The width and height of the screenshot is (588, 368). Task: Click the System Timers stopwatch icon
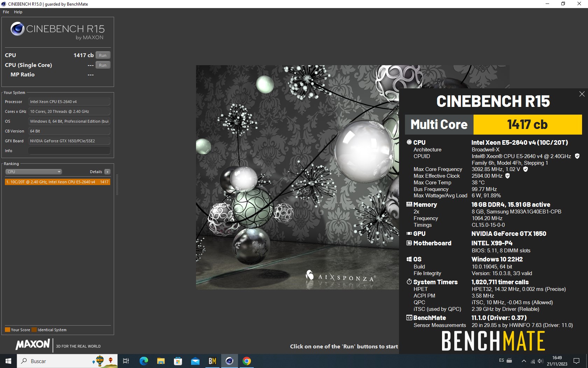(x=409, y=282)
